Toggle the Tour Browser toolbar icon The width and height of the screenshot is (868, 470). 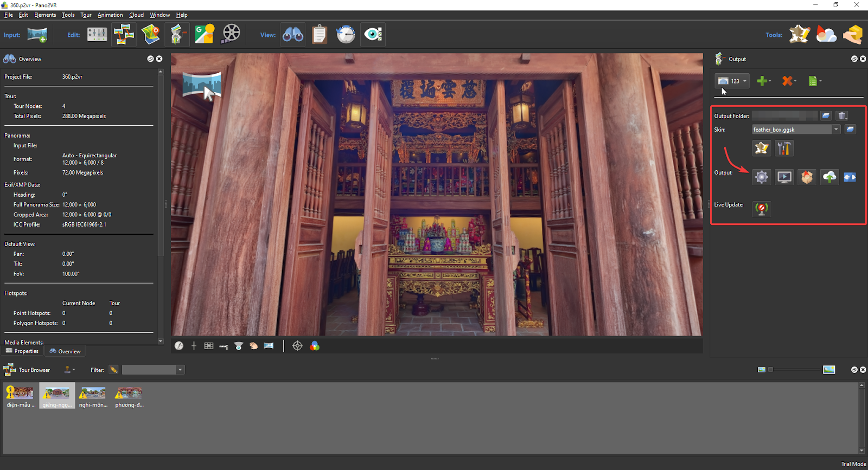pyautogui.click(x=124, y=35)
